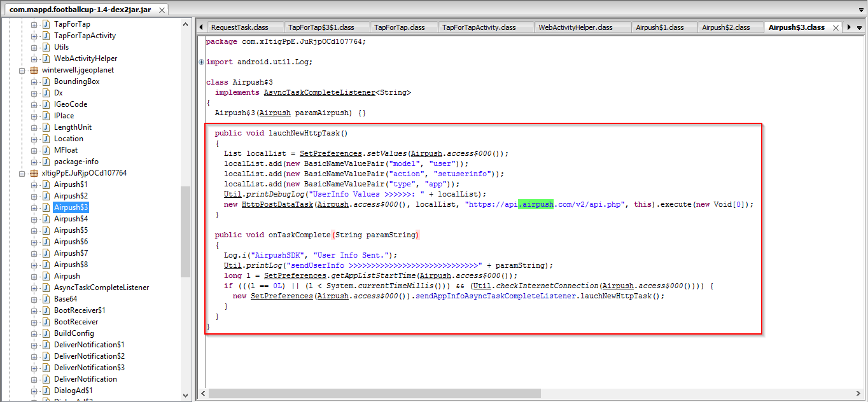868x402 pixels.
Task: Click the class icon beside Base64
Action: tap(46, 299)
